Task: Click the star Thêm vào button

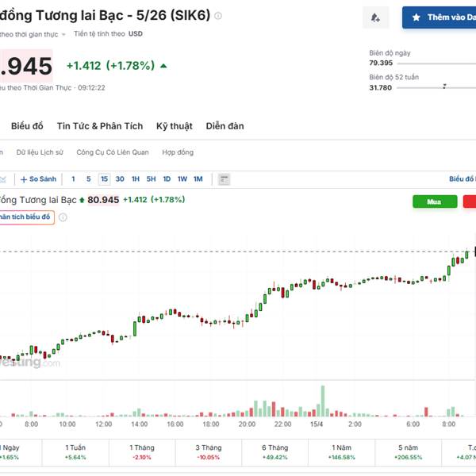Action: pyautogui.click(x=439, y=17)
